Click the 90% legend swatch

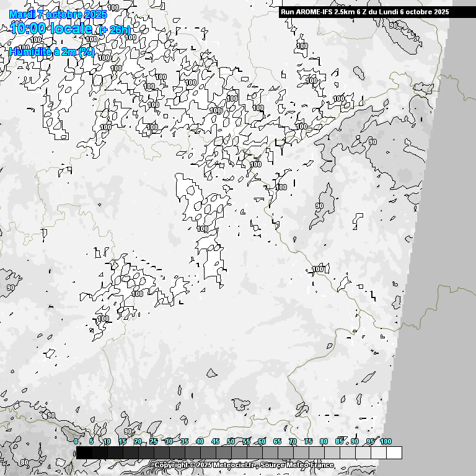(x=363, y=453)
